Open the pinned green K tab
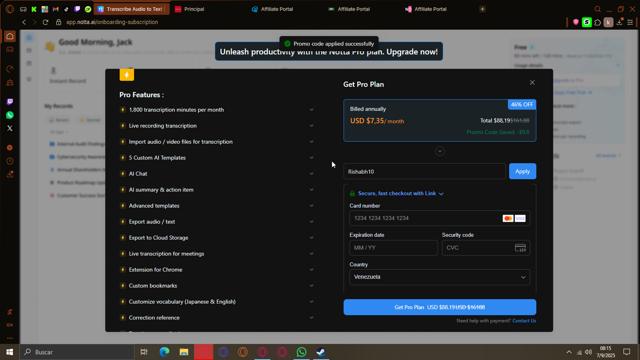The height and width of the screenshot is (360, 640). click(x=34, y=9)
